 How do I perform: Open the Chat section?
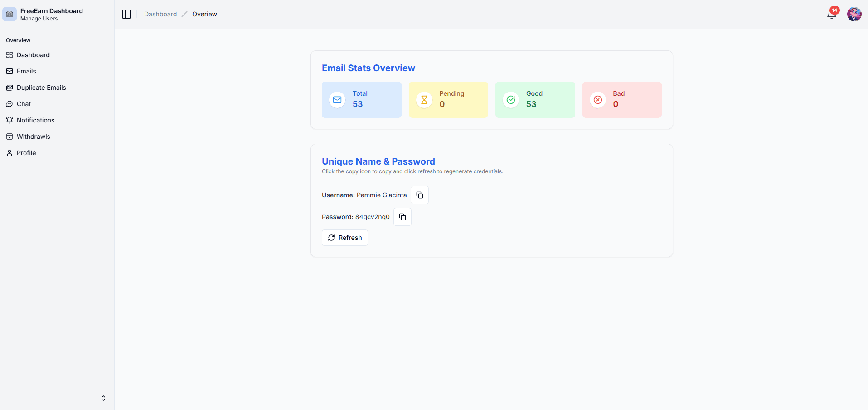click(24, 104)
